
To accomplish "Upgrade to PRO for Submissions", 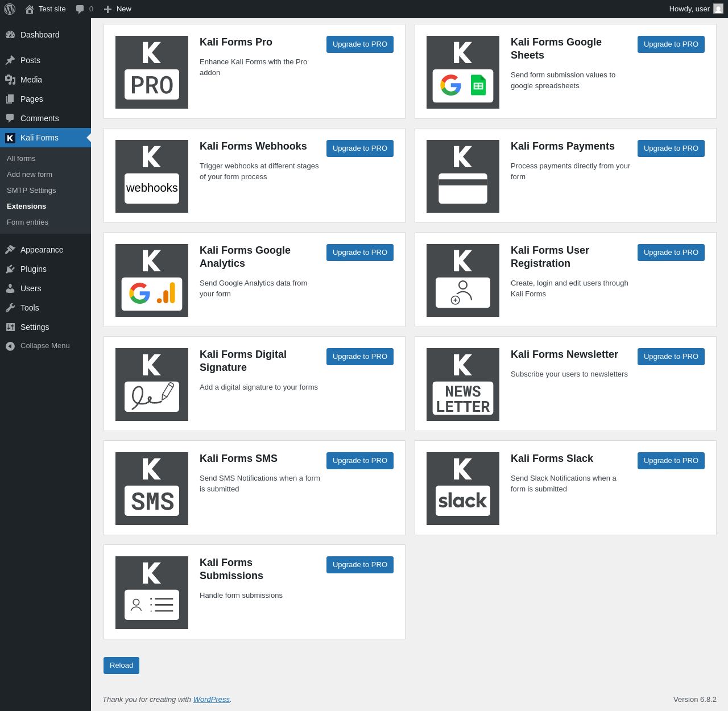I will [x=360, y=565].
